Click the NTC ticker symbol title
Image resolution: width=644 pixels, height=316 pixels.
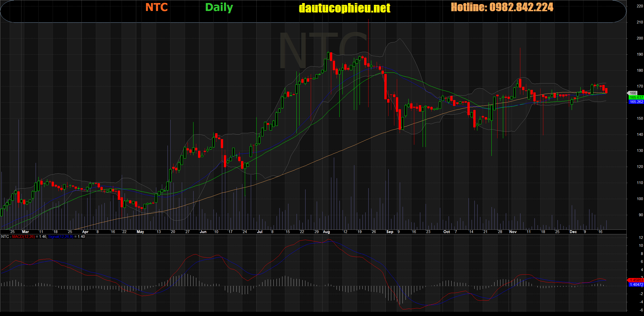pos(156,7)
